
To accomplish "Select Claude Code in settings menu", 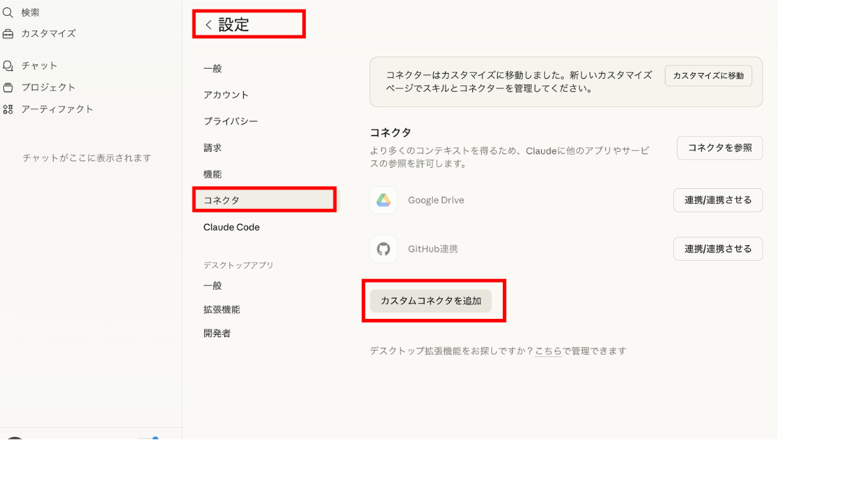I will pos(231,227).
